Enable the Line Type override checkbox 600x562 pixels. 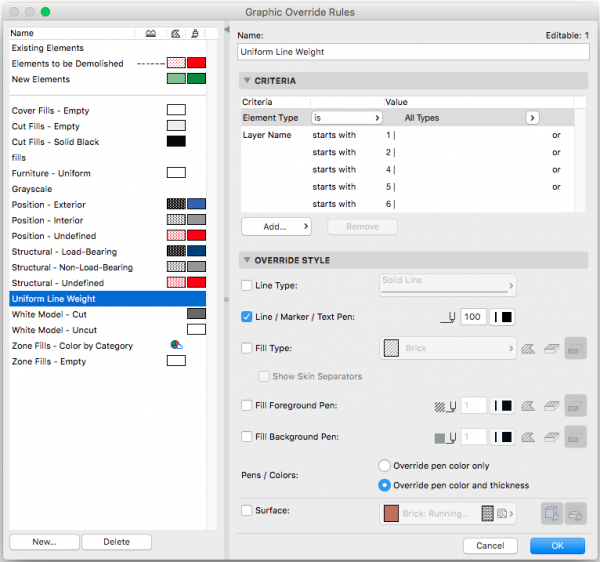click(x=247, y=286)
